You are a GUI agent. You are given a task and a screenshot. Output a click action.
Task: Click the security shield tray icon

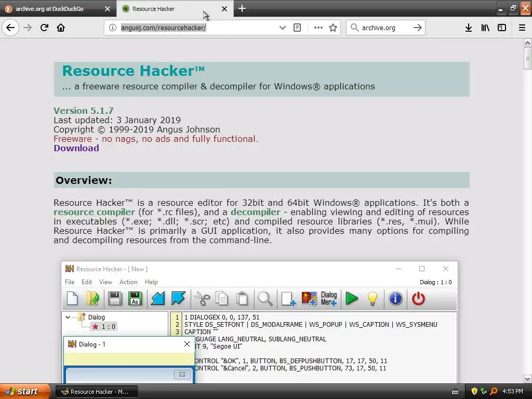click(474, 392)
